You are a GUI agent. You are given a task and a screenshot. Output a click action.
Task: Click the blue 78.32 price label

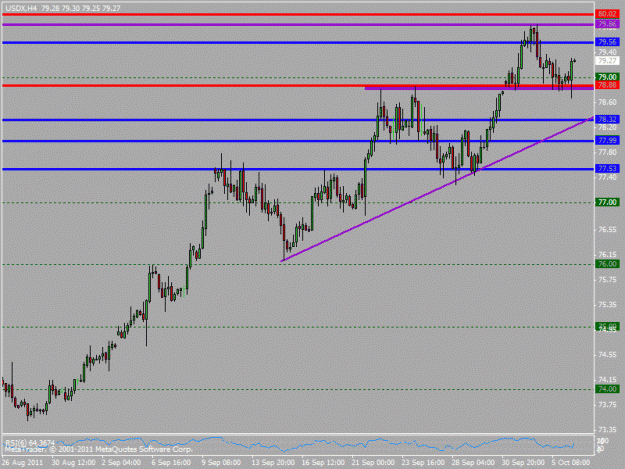click(607, 119)
